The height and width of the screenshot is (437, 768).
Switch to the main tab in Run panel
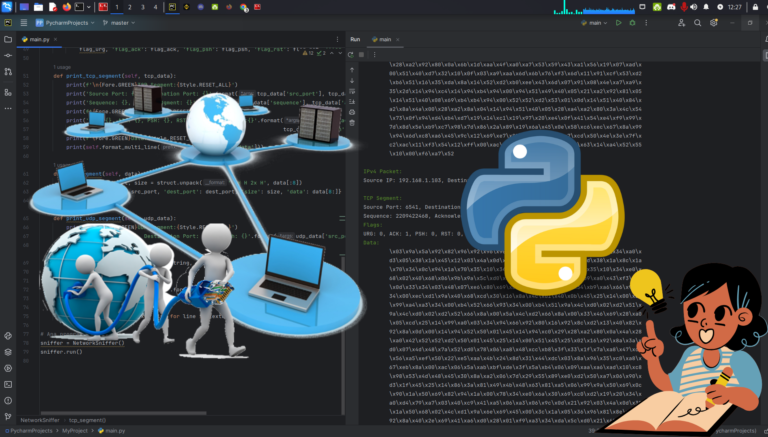382,39
